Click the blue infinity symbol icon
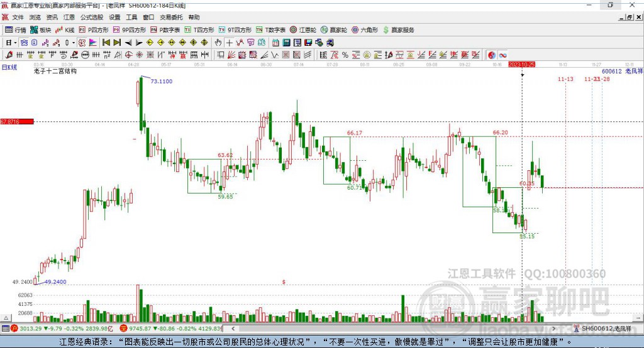The width and height of the screenshot is (644, 348). click(x=502, y=55)
